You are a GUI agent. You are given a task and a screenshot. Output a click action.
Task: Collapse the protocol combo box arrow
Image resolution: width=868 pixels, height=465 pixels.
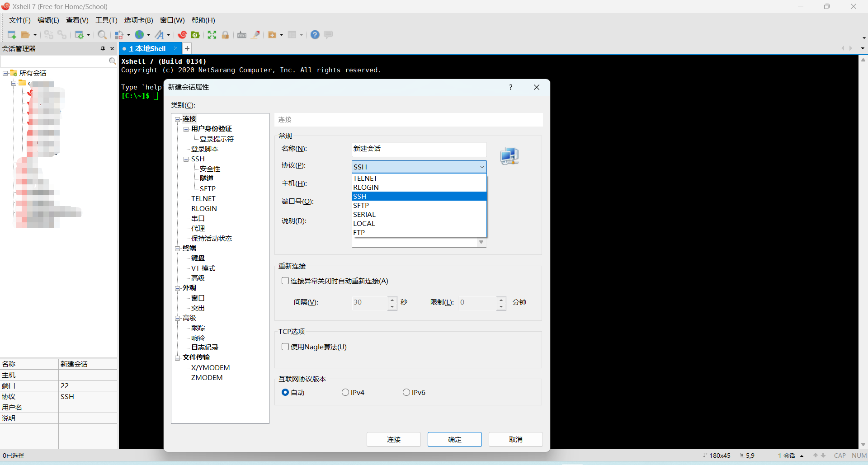click(482, 167)
